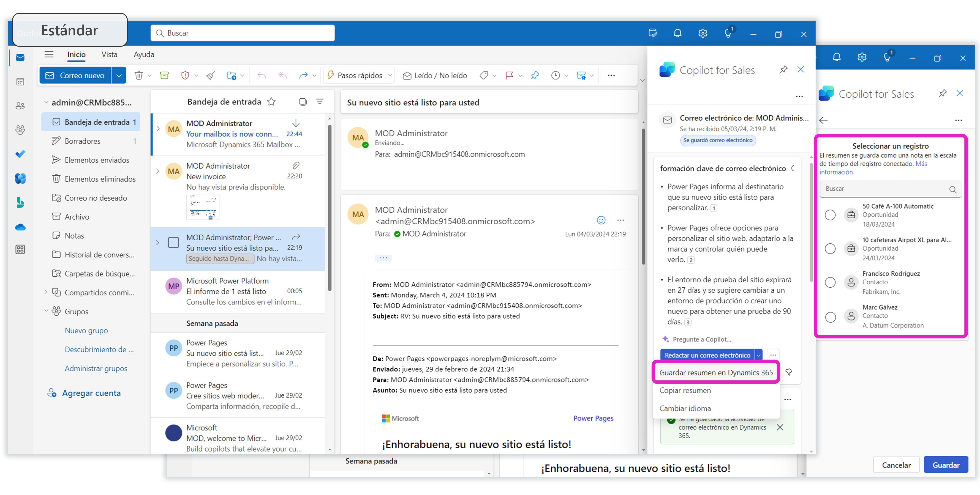The height and width of the screenshot is (495, 980).
Task: Expand the Compartidos conmigo folder
Action: (x=46, y=292)
